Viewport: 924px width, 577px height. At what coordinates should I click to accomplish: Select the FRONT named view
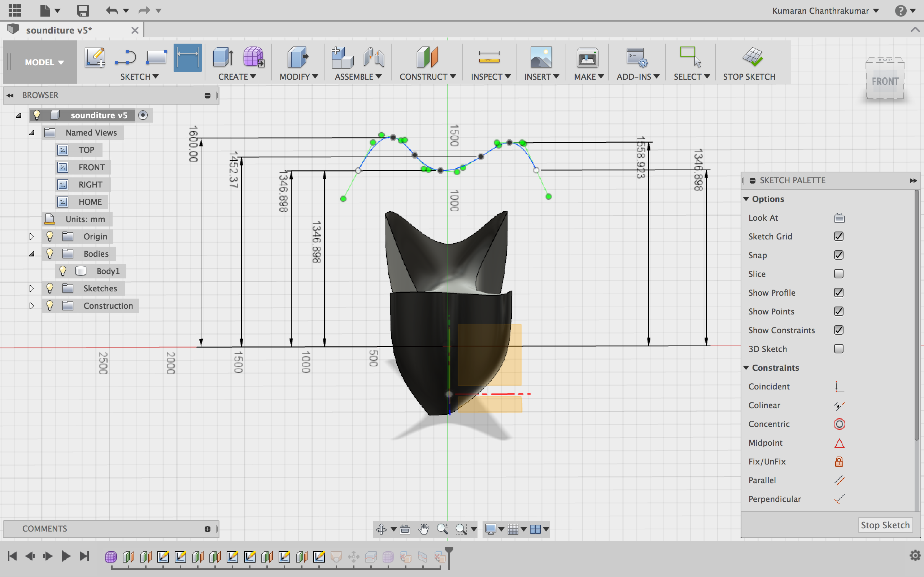pos(91,167)
